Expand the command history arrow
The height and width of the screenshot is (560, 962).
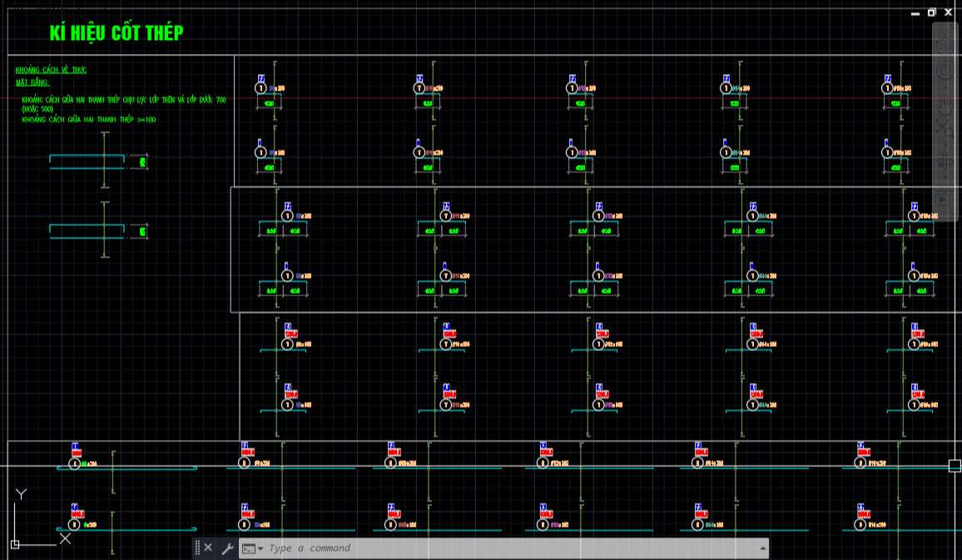(762, 548)
